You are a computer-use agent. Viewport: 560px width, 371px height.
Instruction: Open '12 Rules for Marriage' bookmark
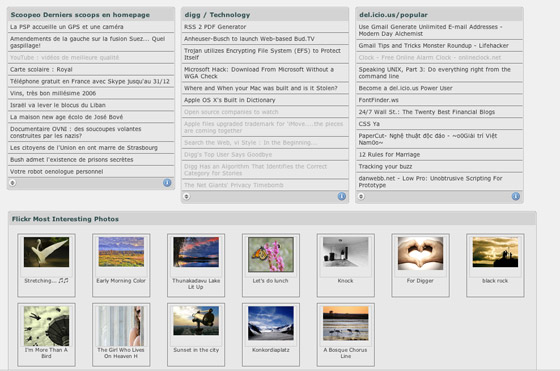389,155
